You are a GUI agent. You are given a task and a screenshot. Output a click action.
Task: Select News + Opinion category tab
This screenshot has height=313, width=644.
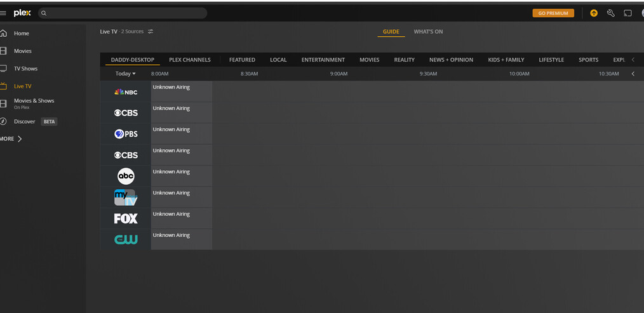click(x=451, y=60)
